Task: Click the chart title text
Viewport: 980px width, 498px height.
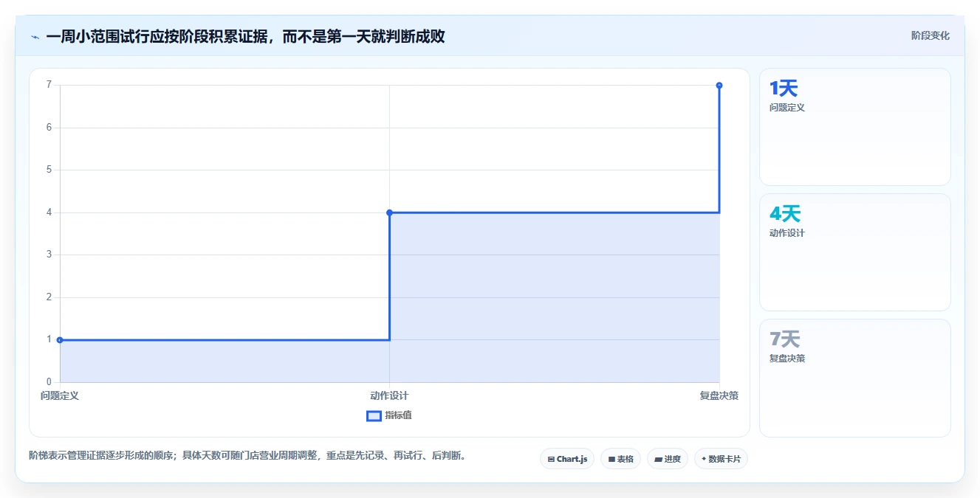Action: (x=245, y=36)
